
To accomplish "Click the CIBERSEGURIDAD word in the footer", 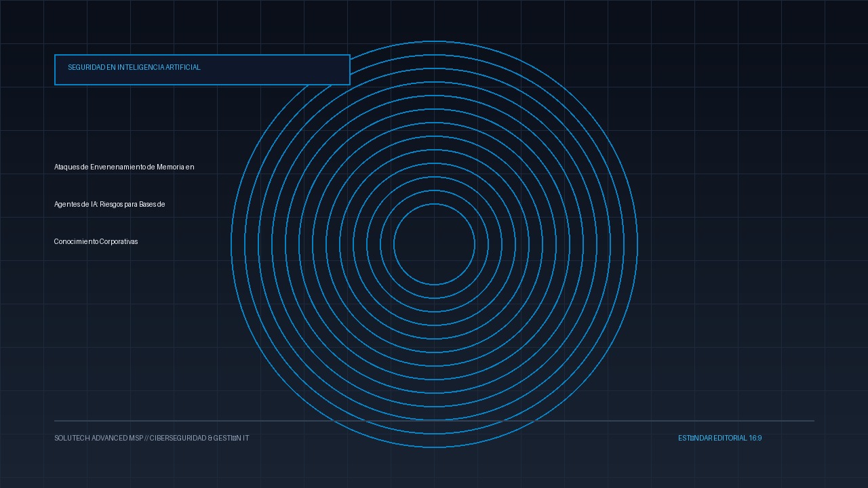I will [x=178, y=439].
